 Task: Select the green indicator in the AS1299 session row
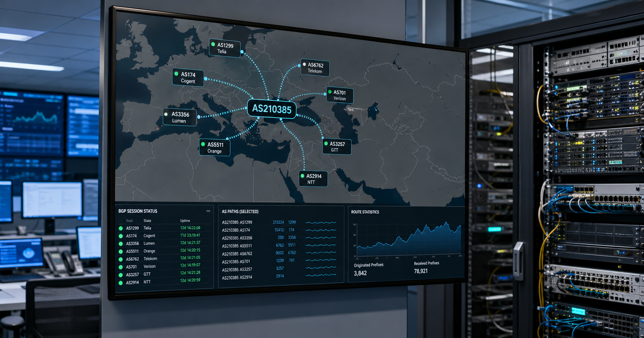point(121,228)
